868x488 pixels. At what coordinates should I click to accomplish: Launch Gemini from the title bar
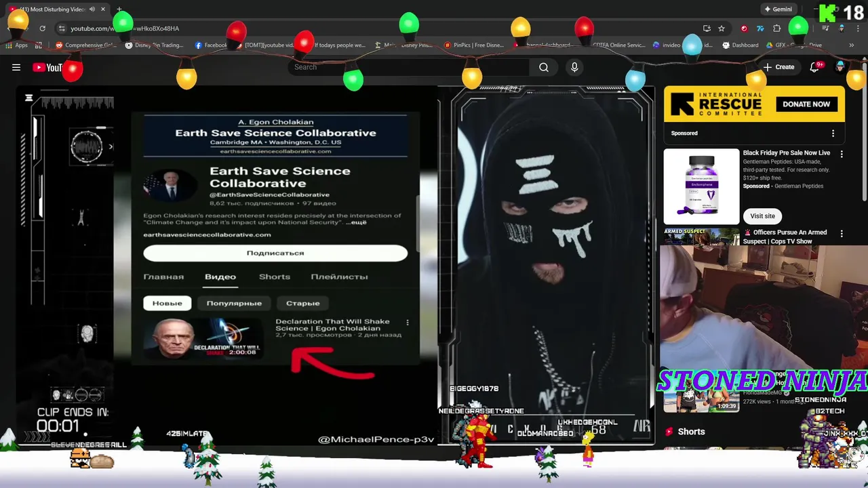tap(778, 9)
